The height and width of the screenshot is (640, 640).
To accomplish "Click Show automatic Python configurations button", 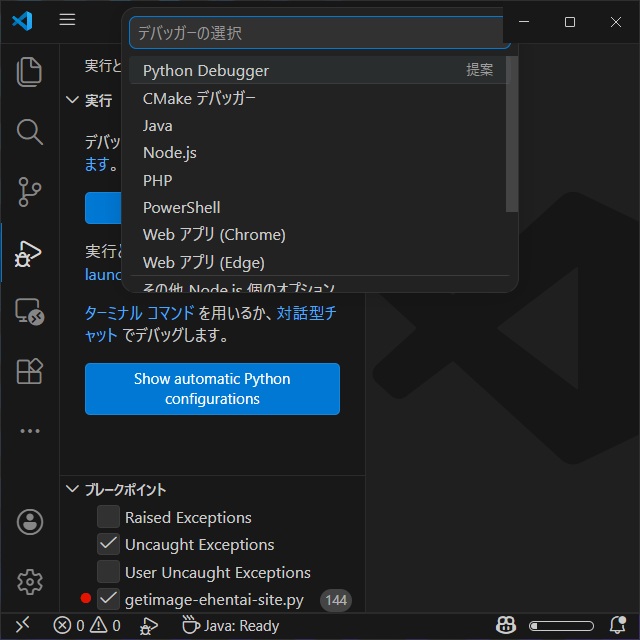I will point(212,389).
